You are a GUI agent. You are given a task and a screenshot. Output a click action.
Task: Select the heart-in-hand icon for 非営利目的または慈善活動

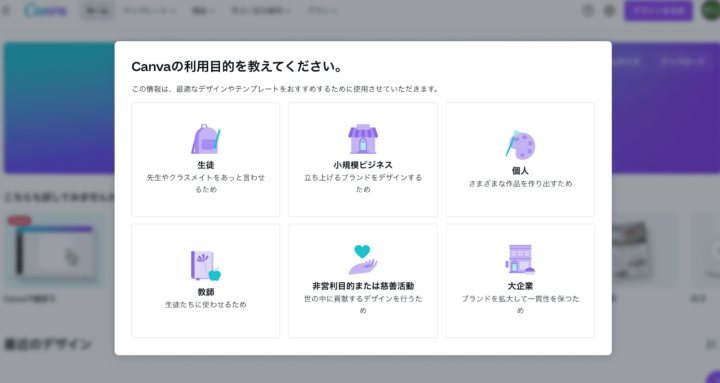[363, 260]
